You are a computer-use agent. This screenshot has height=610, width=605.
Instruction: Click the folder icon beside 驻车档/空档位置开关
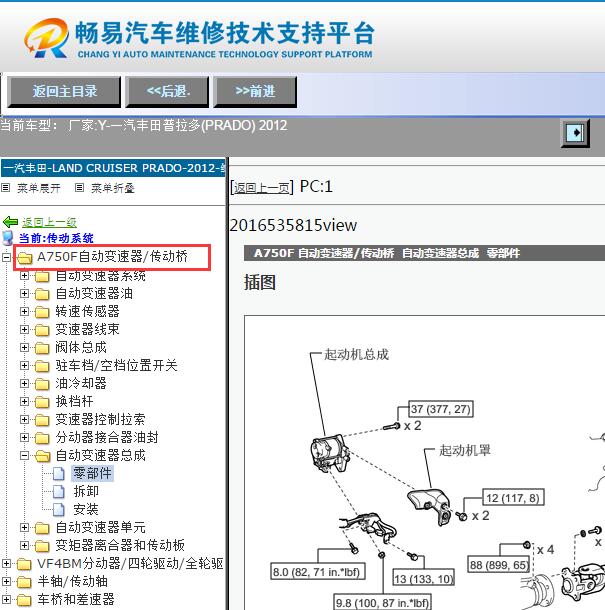[x=42, y=366]
